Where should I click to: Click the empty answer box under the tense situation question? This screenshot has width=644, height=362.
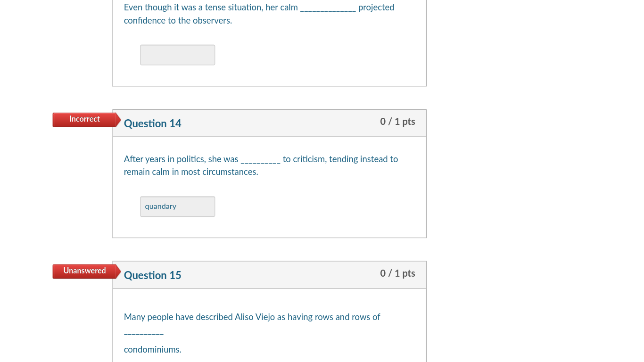click(x=177, y=55)
